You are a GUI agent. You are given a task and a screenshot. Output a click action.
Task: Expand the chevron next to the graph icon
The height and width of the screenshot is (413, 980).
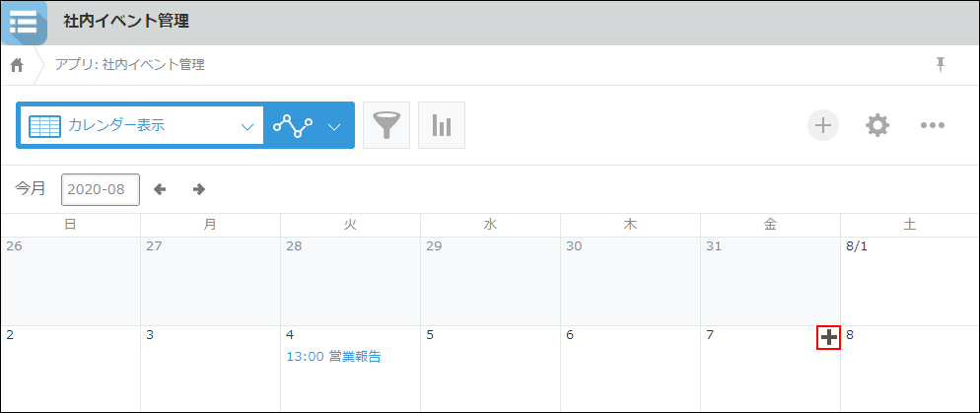(334, 126)
